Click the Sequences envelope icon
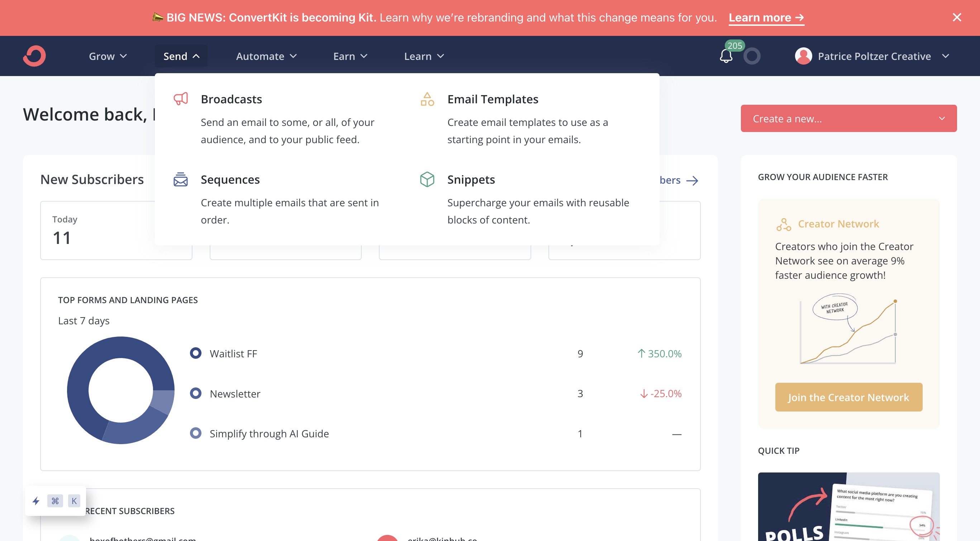The height and width of the screenshot is (541, 980). click(x=181, y=179)
